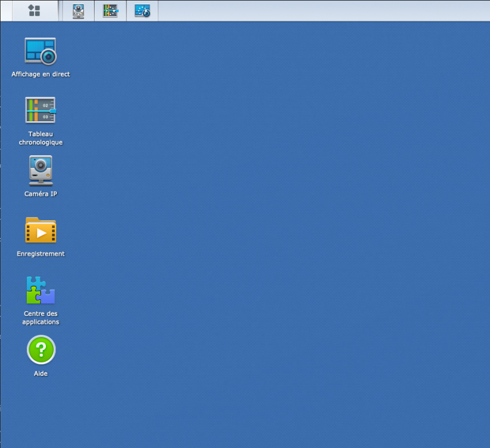Screen dimensions: 490x448
Task: Select the 'Aide' label
Action: 41,373
